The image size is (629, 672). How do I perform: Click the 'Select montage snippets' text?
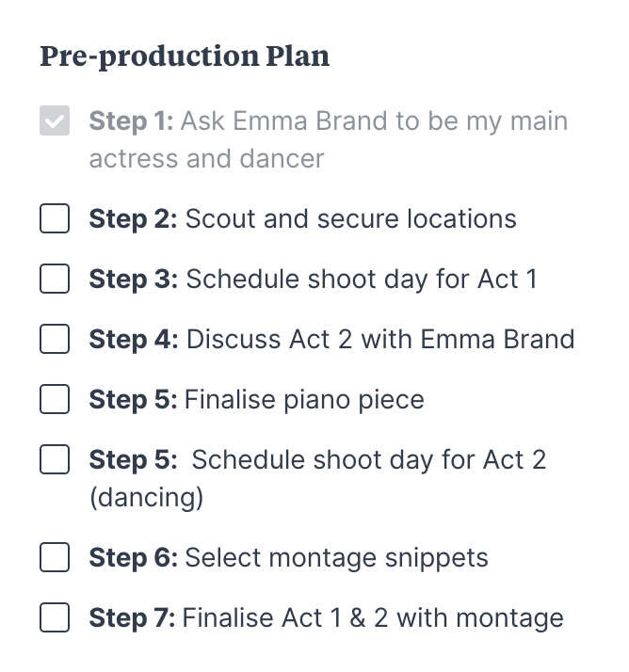[336, 558]
